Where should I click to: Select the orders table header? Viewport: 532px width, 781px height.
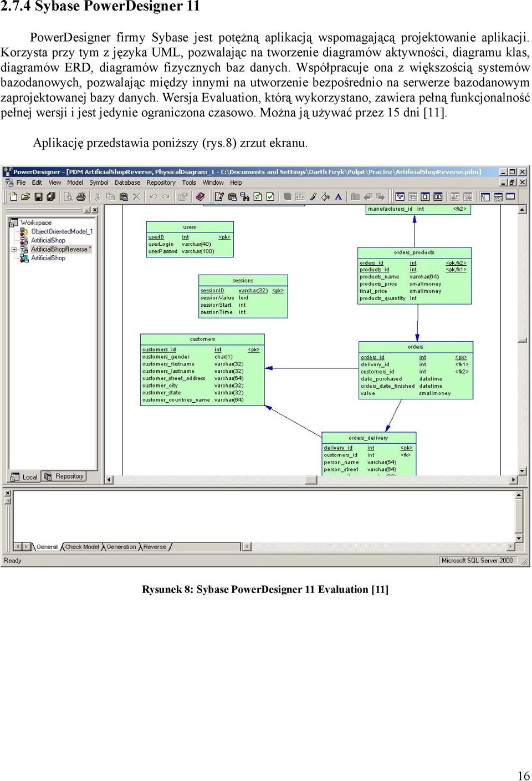pyautogui.click(x=416, y=347)
